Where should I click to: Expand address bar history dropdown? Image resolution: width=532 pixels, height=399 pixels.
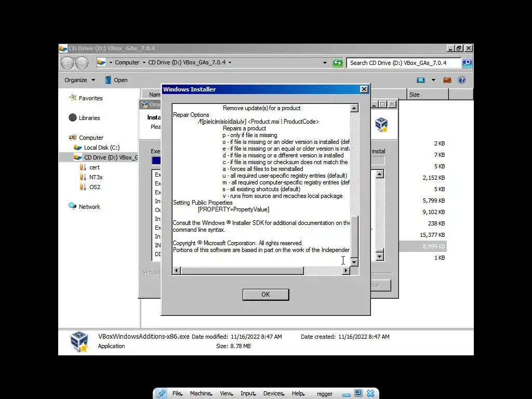pyautogui.click(x=325, y=63)
